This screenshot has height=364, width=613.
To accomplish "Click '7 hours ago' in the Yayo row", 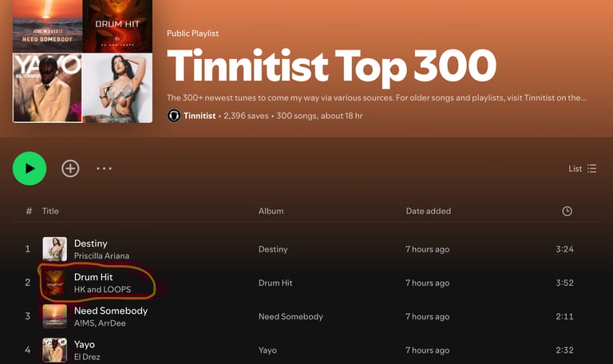I will (x=427, y=350).
